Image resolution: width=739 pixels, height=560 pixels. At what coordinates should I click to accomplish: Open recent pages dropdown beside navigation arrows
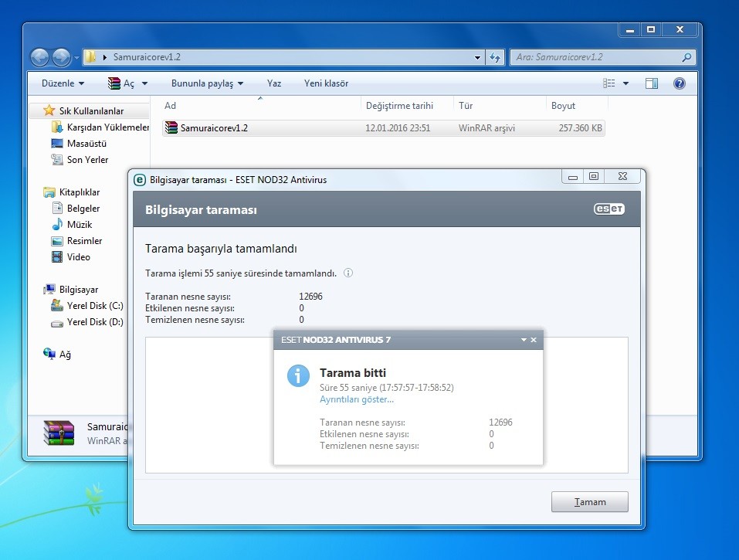76,57
